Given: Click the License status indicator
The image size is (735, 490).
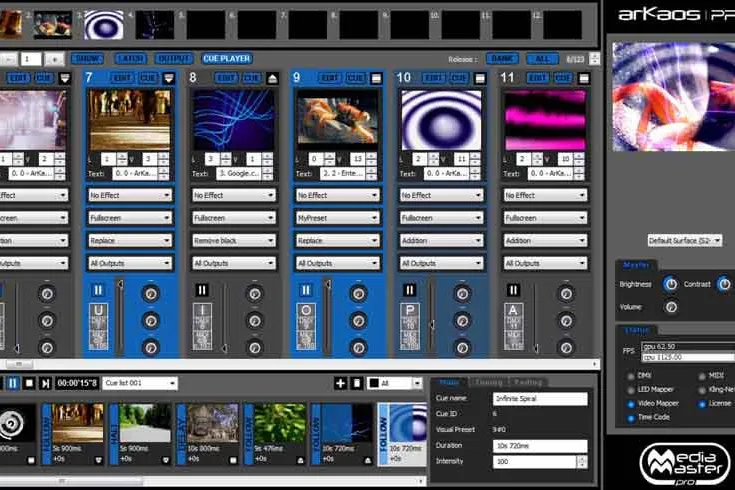Looking at the screenshot, I should (x=702, y=404).
